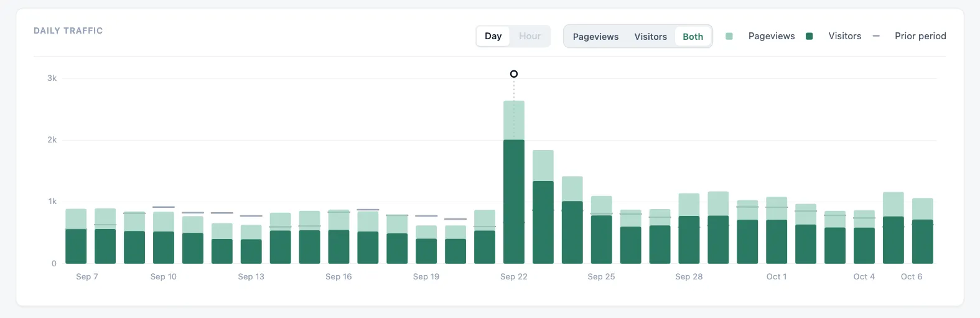980x318 pixels.
Task: Click the 3k y-axis label
Action: coord(52,78)
